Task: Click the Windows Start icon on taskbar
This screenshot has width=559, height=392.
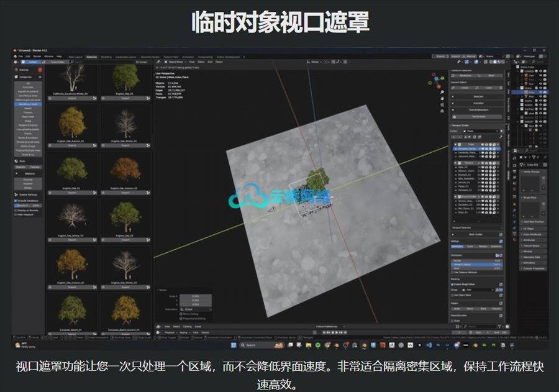Action: [x=234, y=345]
